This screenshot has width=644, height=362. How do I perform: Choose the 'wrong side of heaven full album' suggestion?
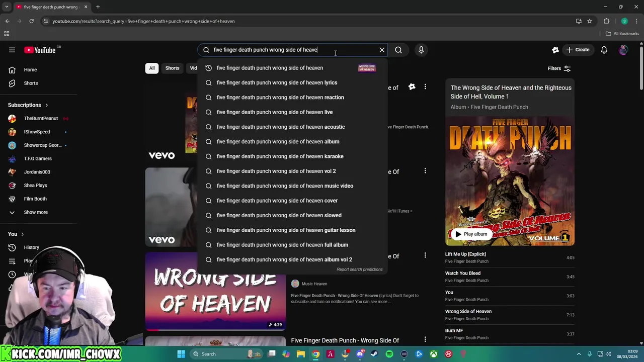[292, 245]
